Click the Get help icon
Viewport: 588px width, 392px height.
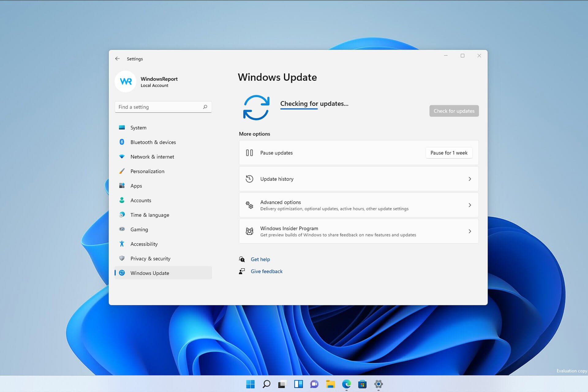(242, 259)
